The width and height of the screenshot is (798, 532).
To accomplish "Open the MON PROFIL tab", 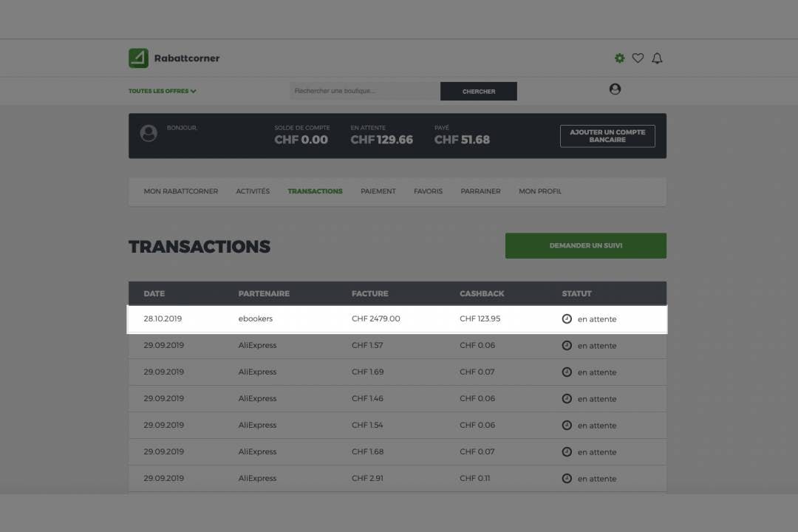I will 539,191.
